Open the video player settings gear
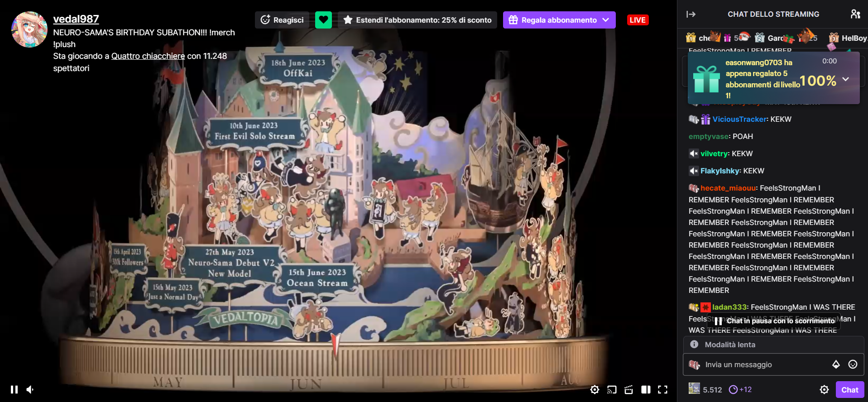 tap(595, 389)
